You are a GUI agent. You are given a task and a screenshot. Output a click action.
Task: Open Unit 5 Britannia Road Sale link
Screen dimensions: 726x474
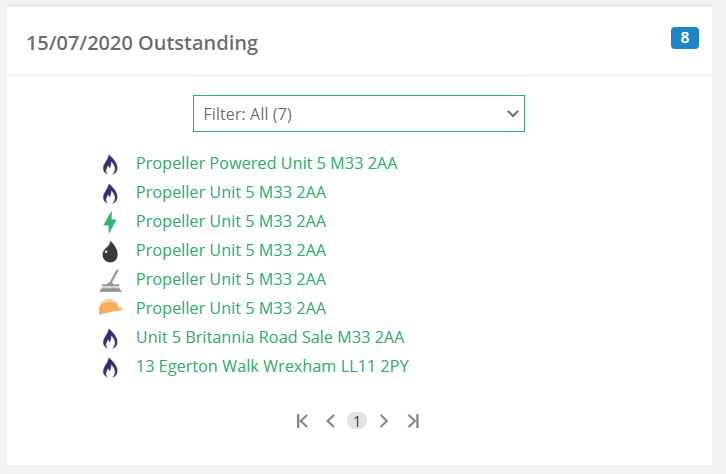point(270,337)
